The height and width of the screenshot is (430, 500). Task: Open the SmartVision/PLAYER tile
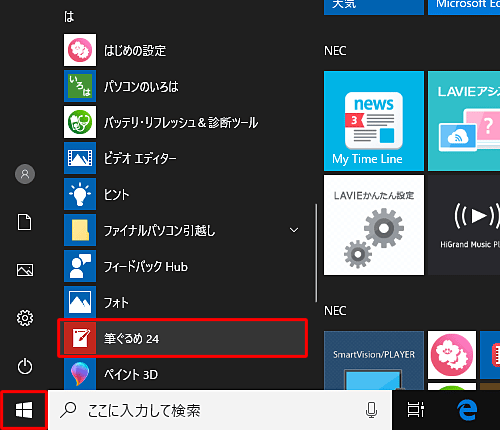[x=374, y=360]
